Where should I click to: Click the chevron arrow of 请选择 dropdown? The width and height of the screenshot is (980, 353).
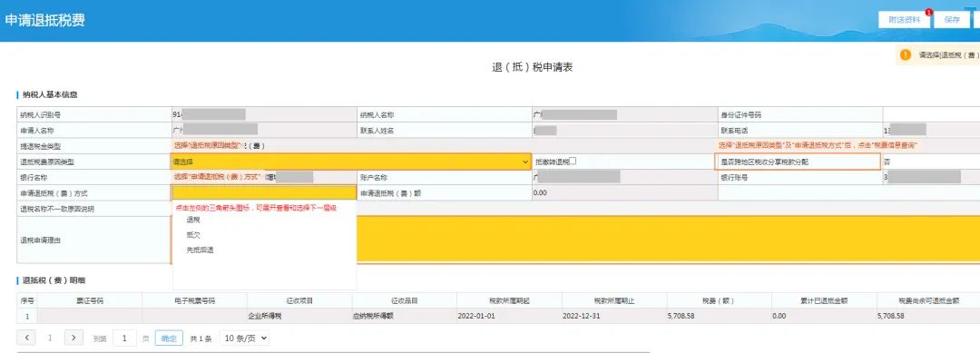[x=525, y=162]
